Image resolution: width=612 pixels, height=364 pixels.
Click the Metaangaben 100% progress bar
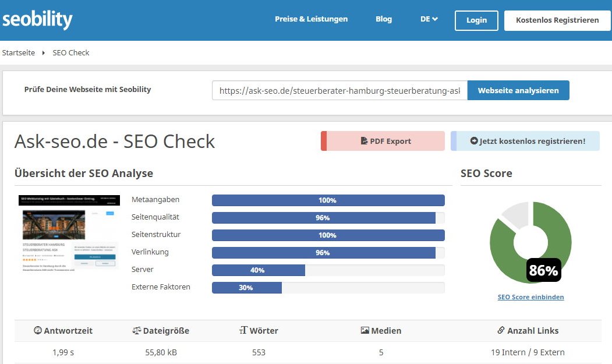click(328, 200)
